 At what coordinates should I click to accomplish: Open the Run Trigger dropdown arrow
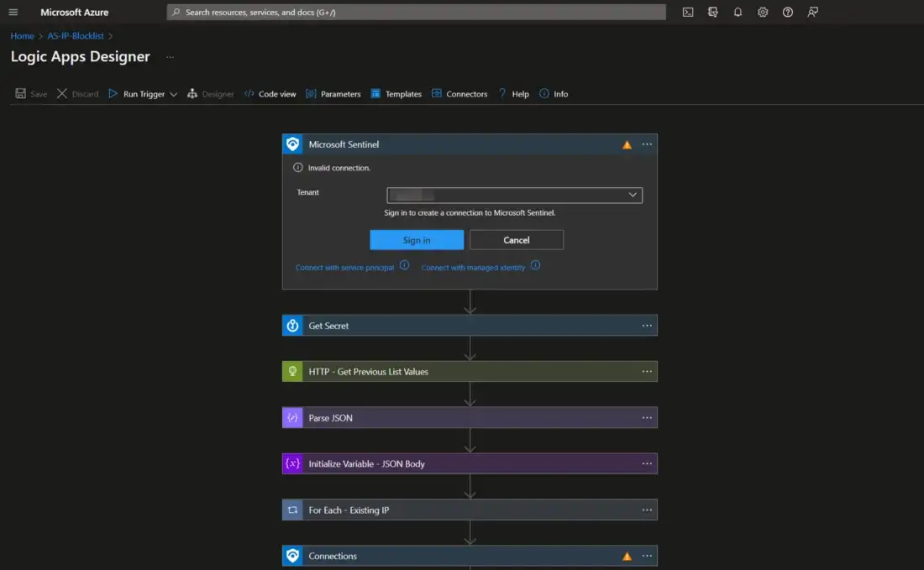(x=174, y=94)
